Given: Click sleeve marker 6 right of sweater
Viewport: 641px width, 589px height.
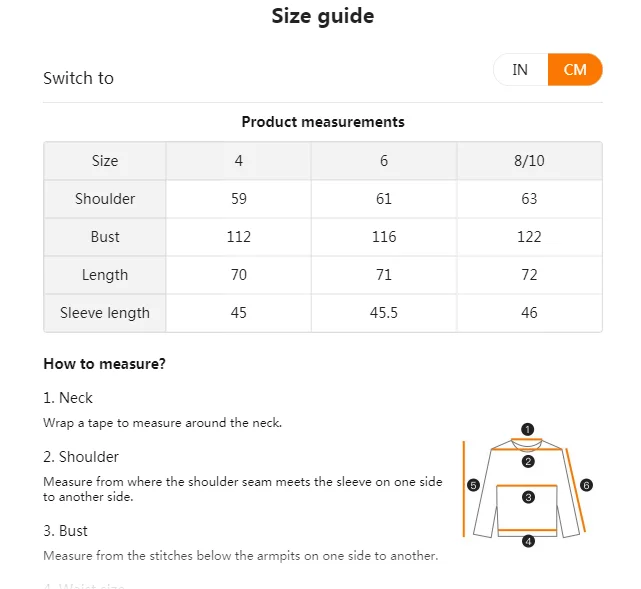Looking at the screenshot, I should coord(586,485).
